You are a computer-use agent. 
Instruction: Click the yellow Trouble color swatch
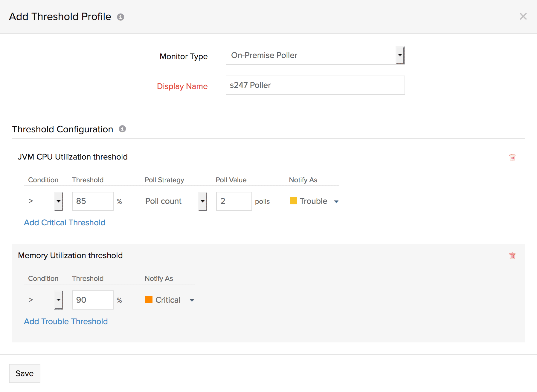[x=293, y=201]
